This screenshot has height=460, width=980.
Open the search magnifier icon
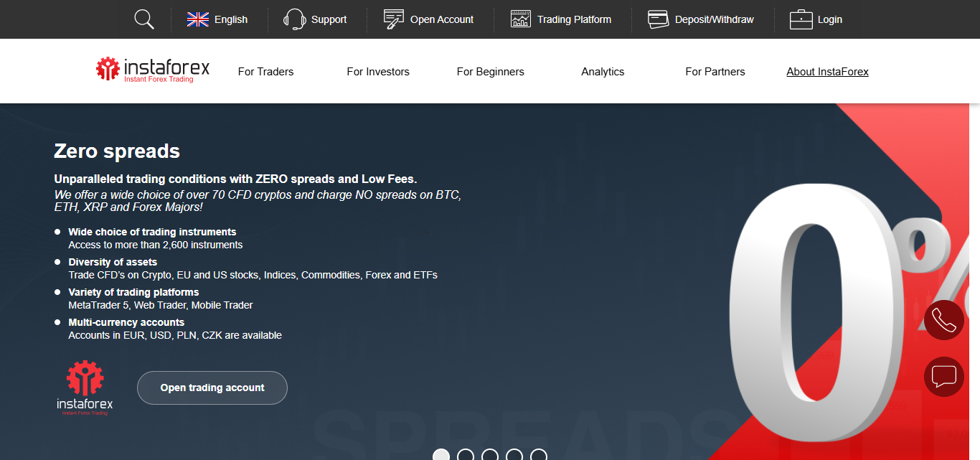pyautogui.click(x=144, y=19)
